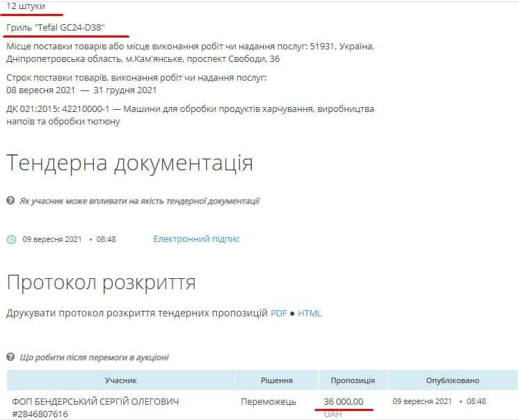Click the "Протокол розкриття" heading
Viewport: 519px width, 420px height.
pyautogui.click(x=101, y=282)
